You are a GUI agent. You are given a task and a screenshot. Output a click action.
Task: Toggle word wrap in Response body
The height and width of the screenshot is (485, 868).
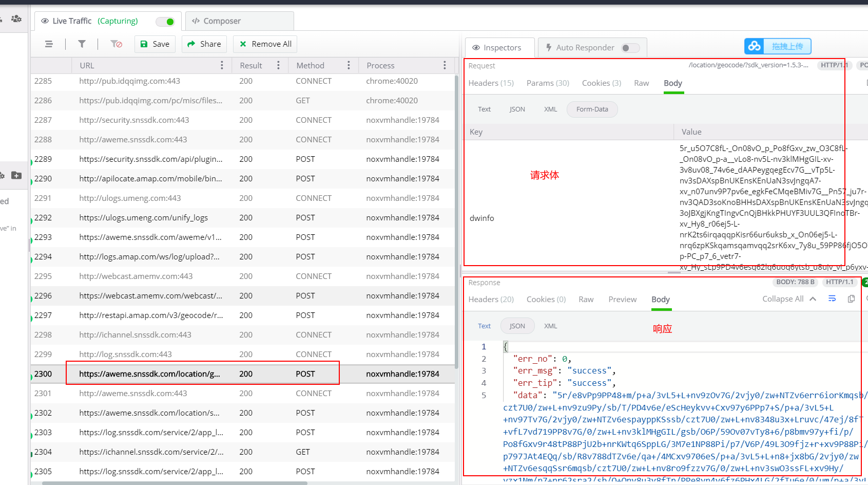click(x=832, y=299)
